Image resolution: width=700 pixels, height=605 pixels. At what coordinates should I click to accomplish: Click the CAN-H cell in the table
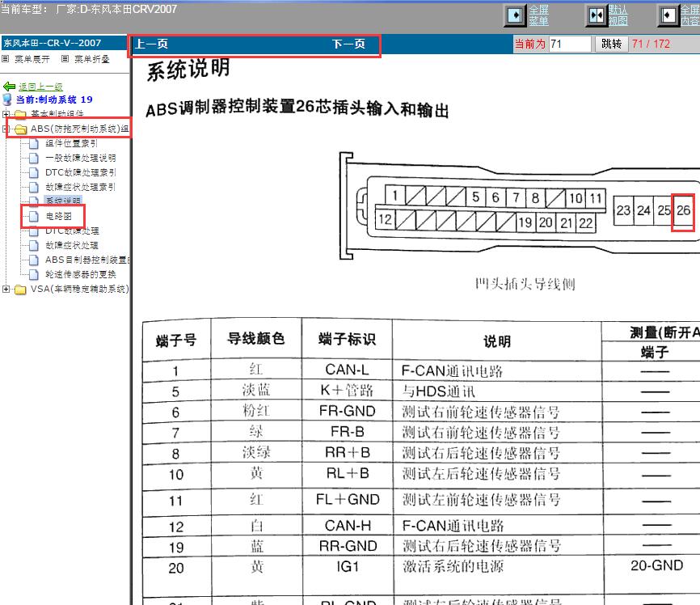[x=347, y=526]
